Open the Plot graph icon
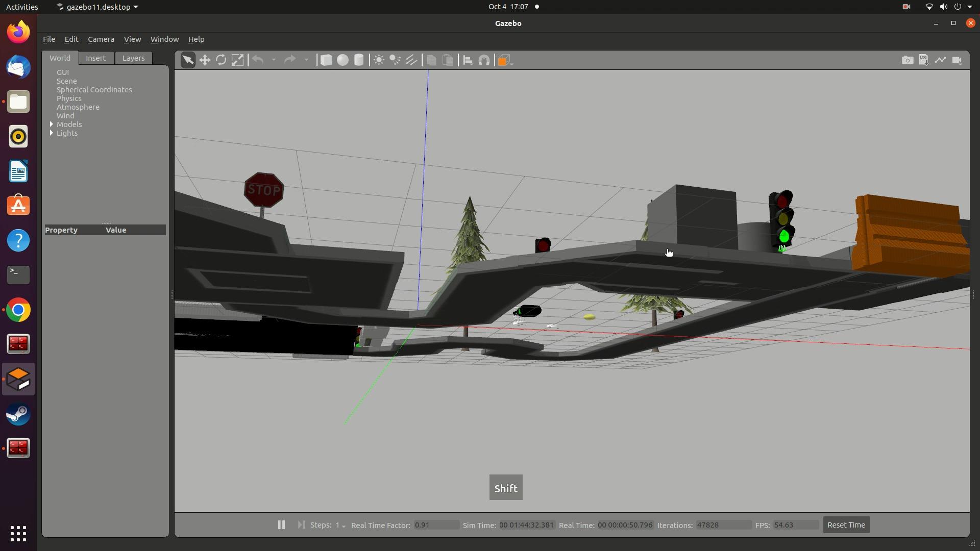980x551 pixels. pos(940,60)
